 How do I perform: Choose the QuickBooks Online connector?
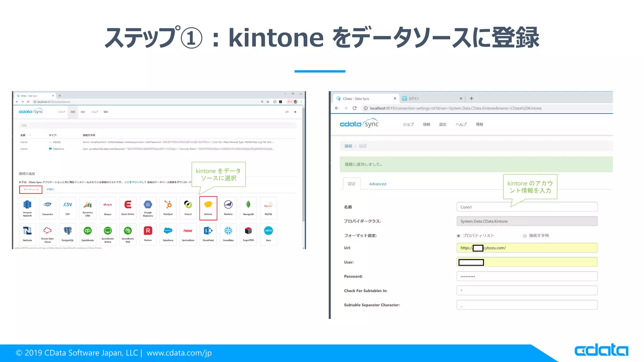pos(108,234)
